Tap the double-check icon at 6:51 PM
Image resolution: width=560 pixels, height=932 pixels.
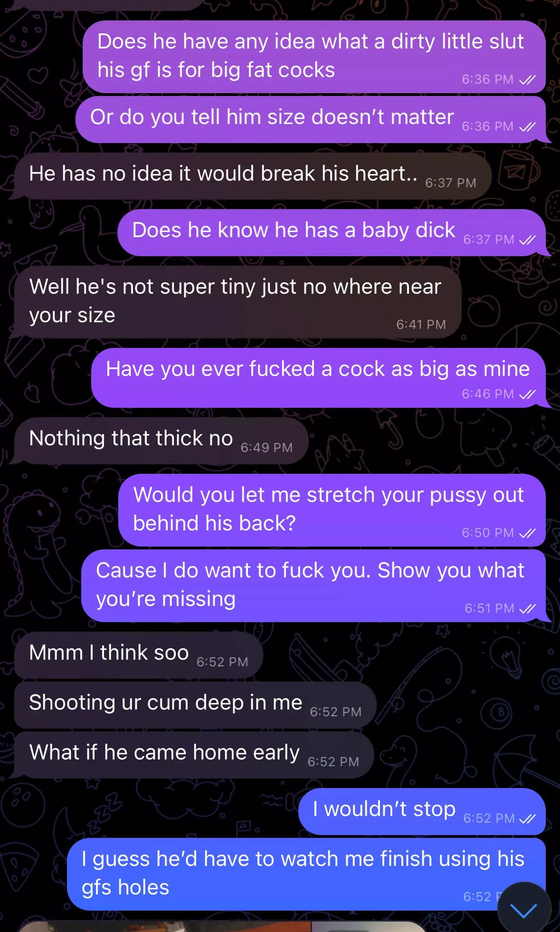527,609
